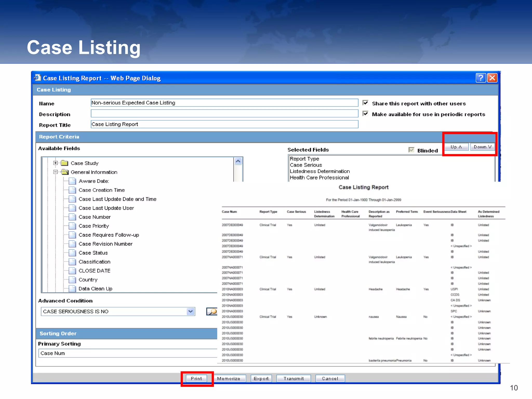Image resolution: width=532 pixels, height=399 pixels.
Task: Select Case Revision Number tree item
Action: pyautogui.click(x=105, y=244)
